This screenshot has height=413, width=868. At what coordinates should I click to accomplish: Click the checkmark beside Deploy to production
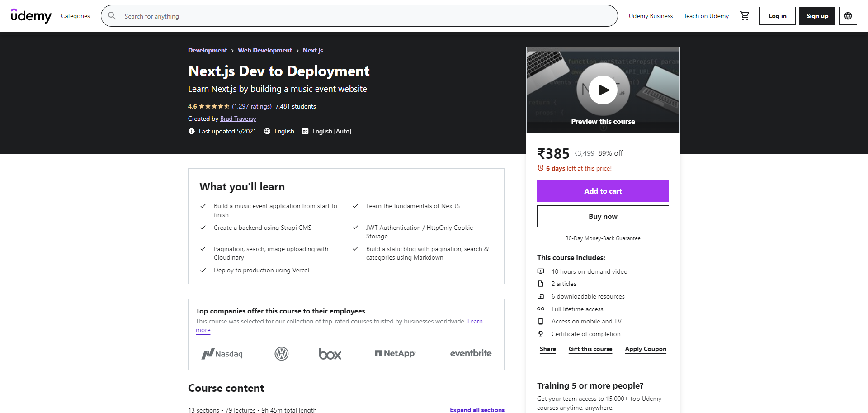point(203,270)
